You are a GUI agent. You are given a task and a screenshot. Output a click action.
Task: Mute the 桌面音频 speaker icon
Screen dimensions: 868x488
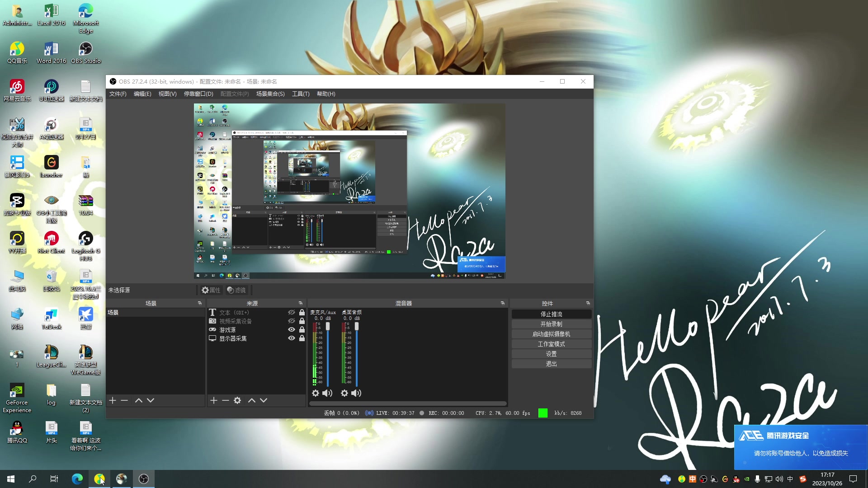pos(356,393)
